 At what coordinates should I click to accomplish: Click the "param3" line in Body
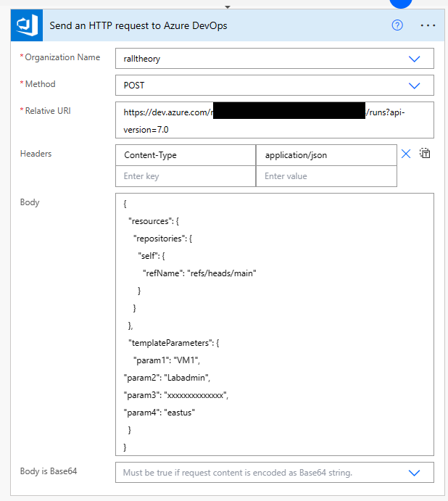tap(175, 395)
